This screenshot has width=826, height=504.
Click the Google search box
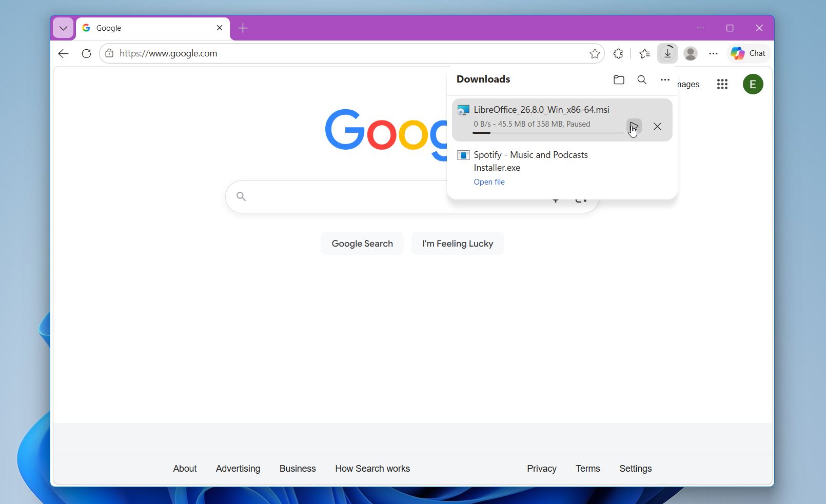click(x=412, y=197)
